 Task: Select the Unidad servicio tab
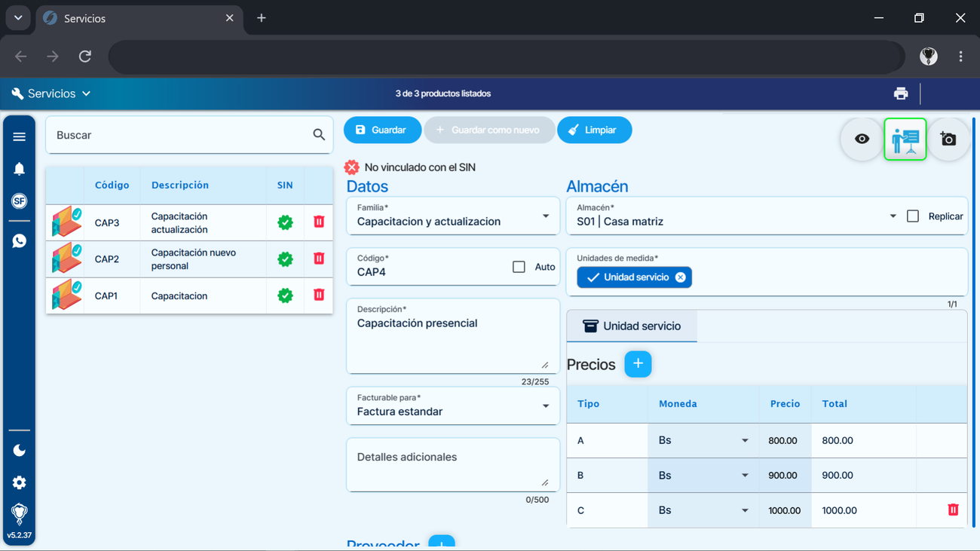pyautogui.click(x=632, y=326)
